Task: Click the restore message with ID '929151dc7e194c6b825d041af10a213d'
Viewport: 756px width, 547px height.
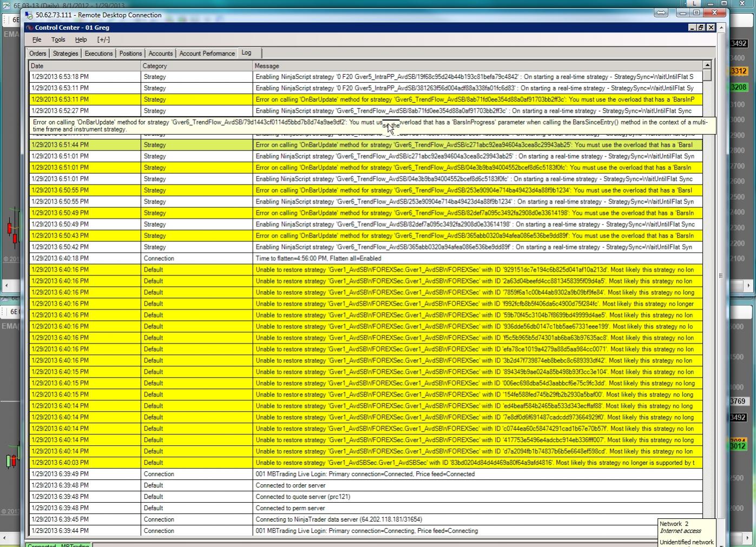Action: (478, 270)
